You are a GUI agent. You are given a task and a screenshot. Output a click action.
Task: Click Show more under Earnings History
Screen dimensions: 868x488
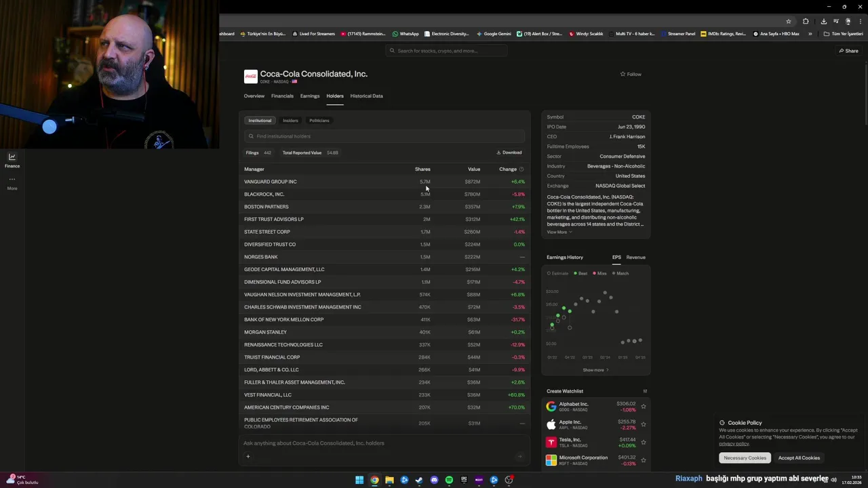[x=595, y=370]
